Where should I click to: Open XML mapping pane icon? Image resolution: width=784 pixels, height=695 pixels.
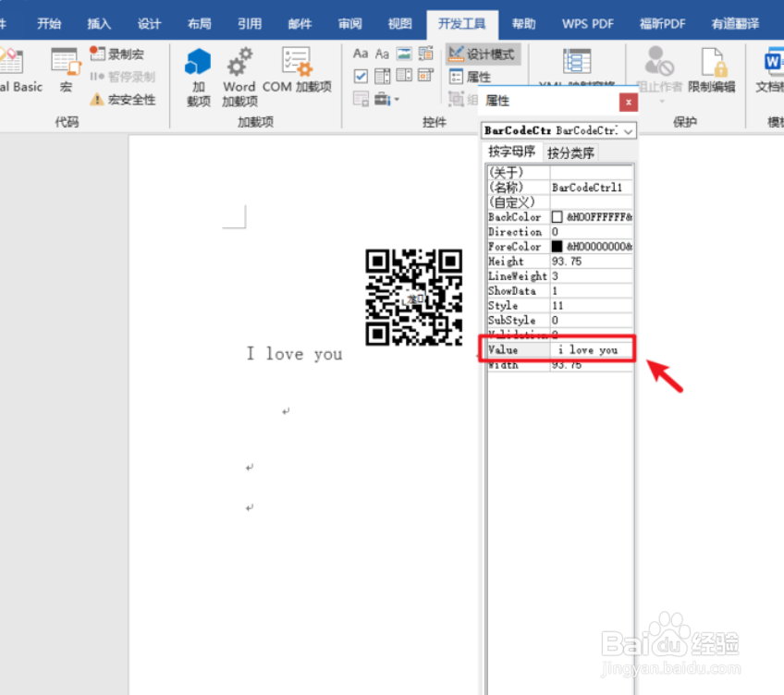577,62
